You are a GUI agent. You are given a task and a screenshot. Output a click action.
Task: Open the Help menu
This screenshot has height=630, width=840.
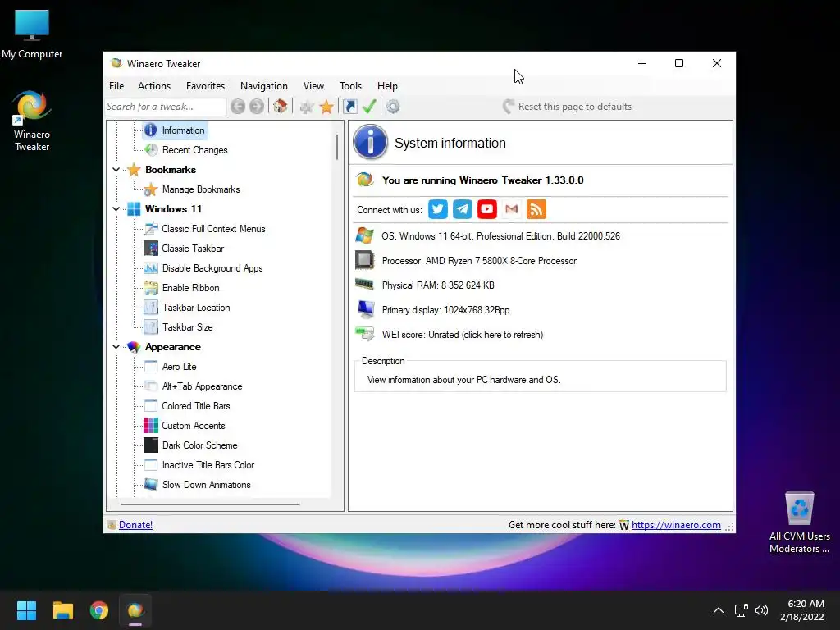coord(387,85)
